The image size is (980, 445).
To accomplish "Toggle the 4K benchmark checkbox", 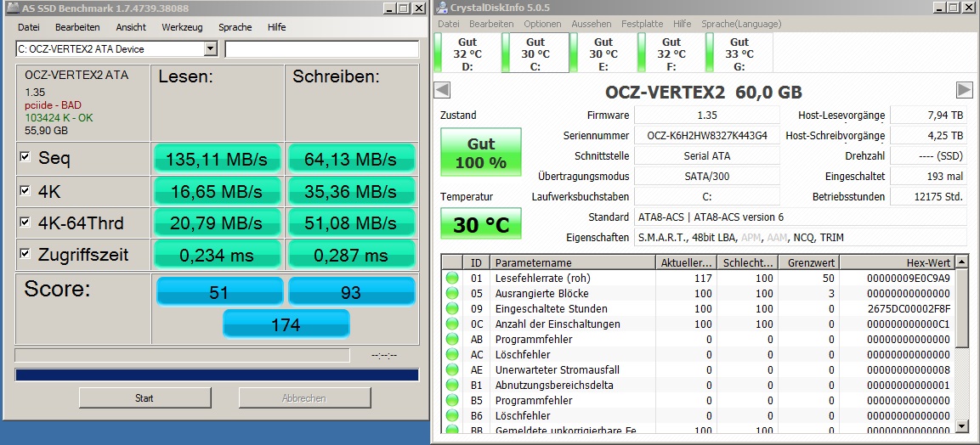I will (x=25, y=190).
